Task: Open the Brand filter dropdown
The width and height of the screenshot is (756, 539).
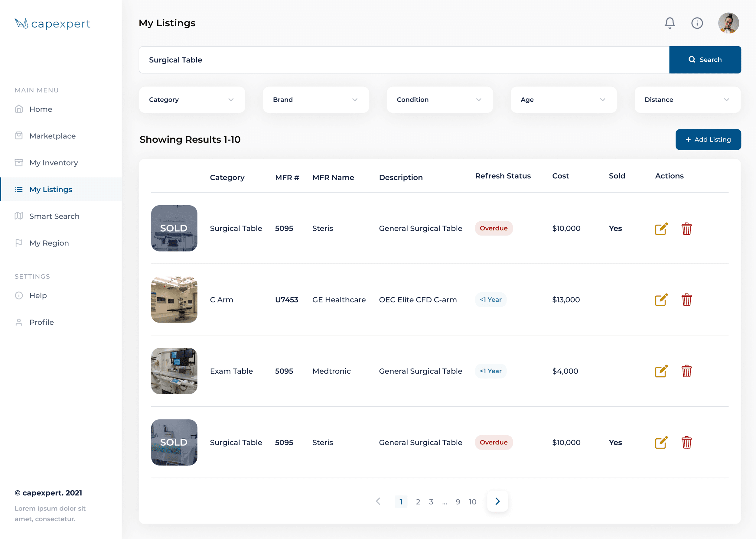Action: point(316,99)
